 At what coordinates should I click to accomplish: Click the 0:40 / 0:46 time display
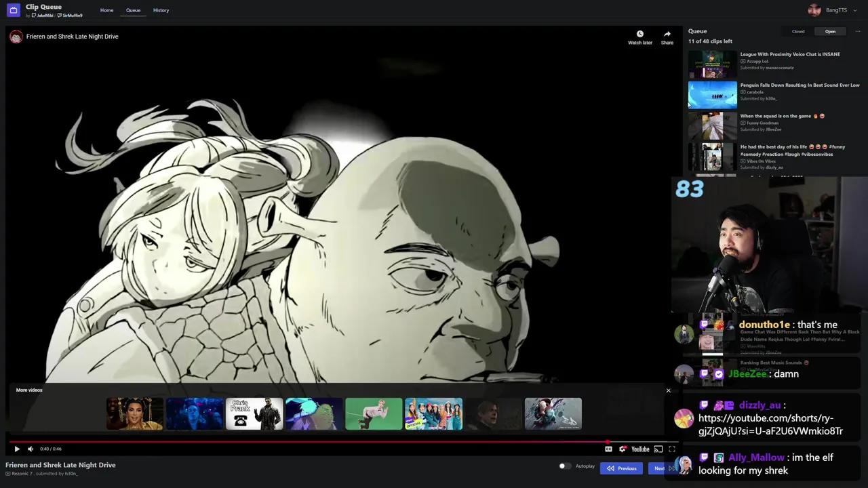pos(51,449)
